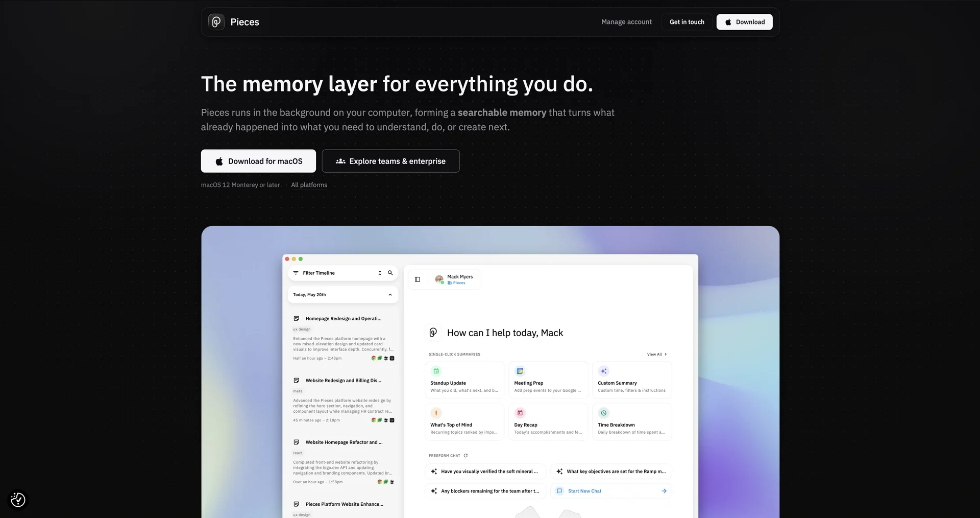Click the Download button in the navbar
The image size is (980, 518).
[745, 22]
